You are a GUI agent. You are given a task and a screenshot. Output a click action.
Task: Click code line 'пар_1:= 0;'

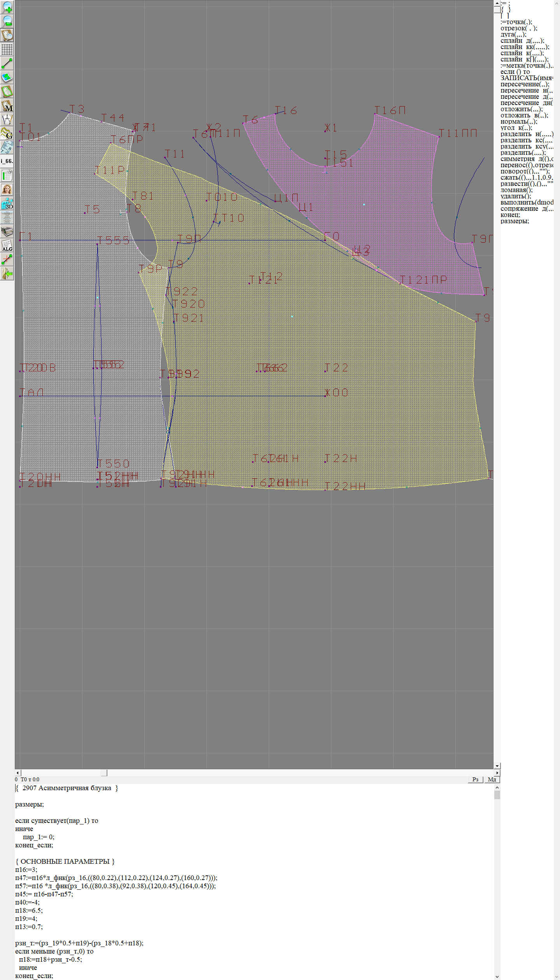tap(38, 837)
